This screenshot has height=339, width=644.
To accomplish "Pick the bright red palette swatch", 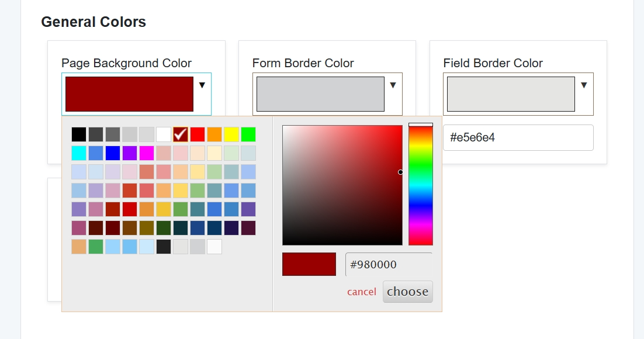I will (198, 134).
